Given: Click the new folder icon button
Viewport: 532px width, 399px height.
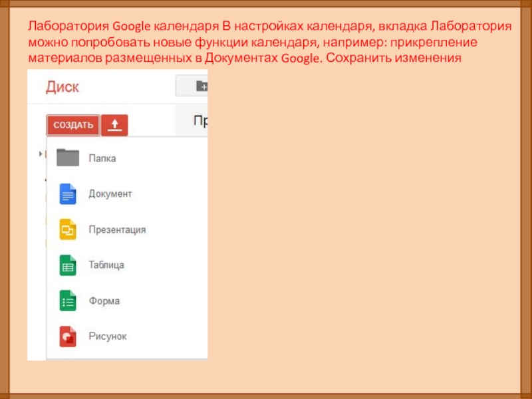Looking at the screenshot, I should coord(192,86).
